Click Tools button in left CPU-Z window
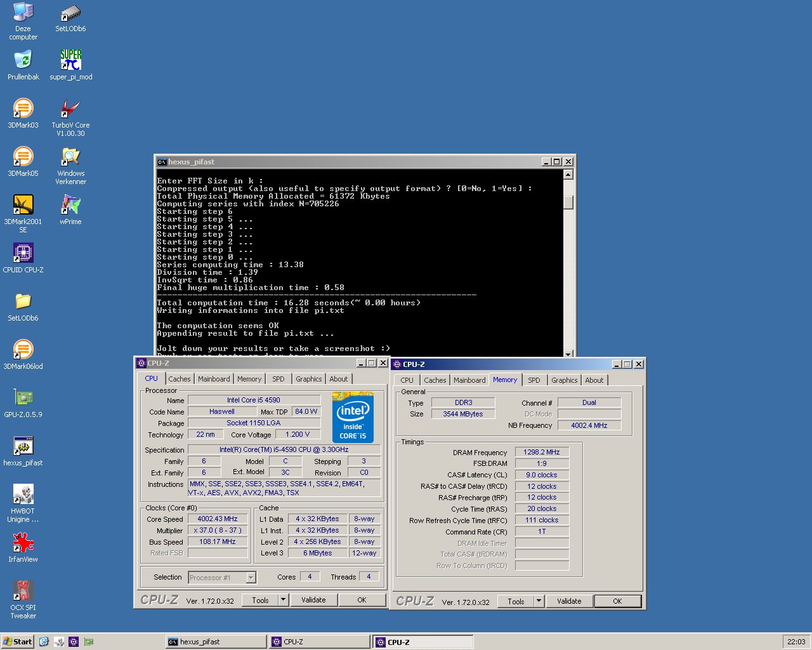This screenshot has width=812, height=650. 260,600
